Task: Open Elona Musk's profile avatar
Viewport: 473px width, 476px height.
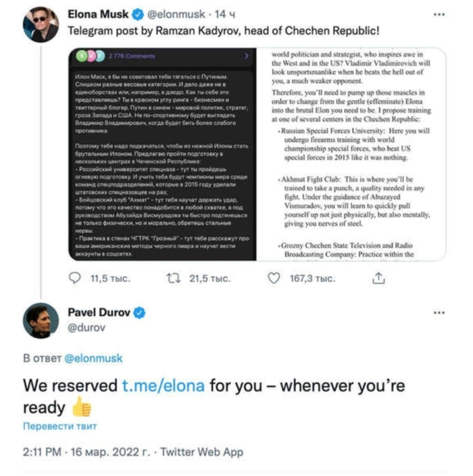Action: pos(41,25)
